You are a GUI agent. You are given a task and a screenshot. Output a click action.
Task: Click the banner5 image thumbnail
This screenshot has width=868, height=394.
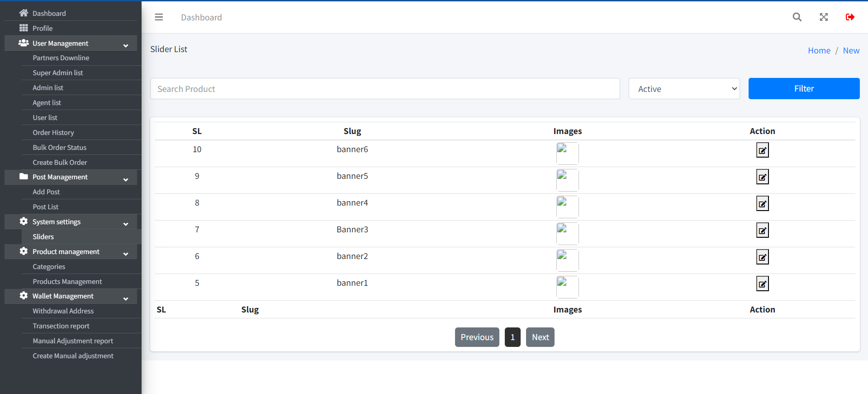[x=567, y=180]
